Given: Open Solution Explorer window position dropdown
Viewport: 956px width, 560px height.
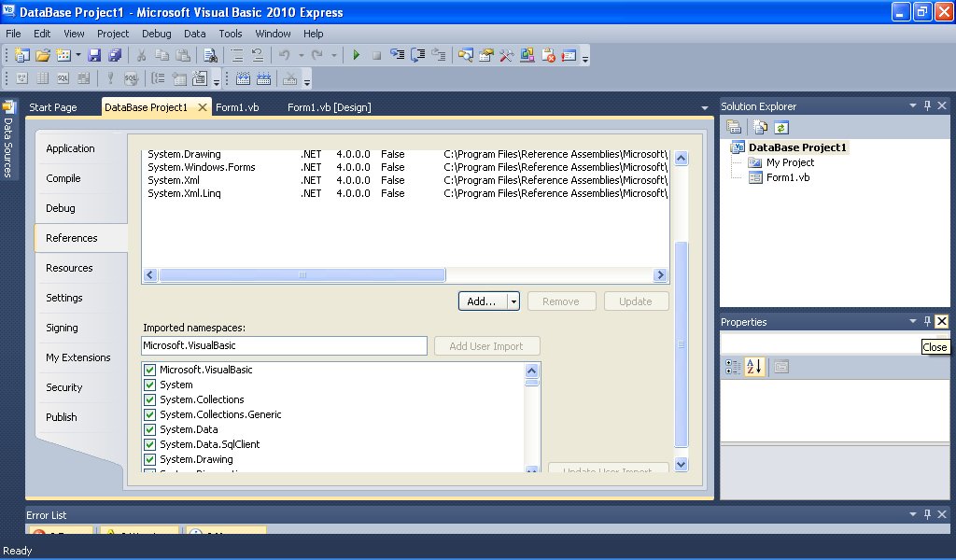Looking at the screenshot, I should pyautogui.click(x=913, y=105).
